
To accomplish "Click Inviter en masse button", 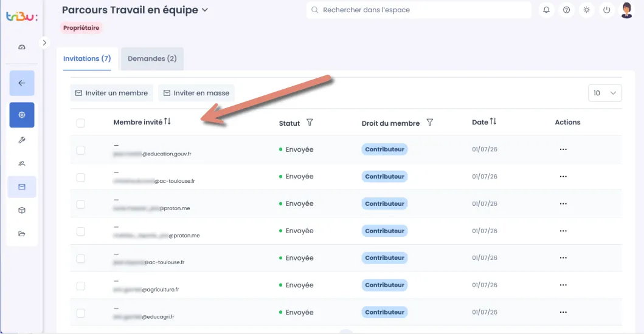I will pyautogui.click(x=196, y=93).
